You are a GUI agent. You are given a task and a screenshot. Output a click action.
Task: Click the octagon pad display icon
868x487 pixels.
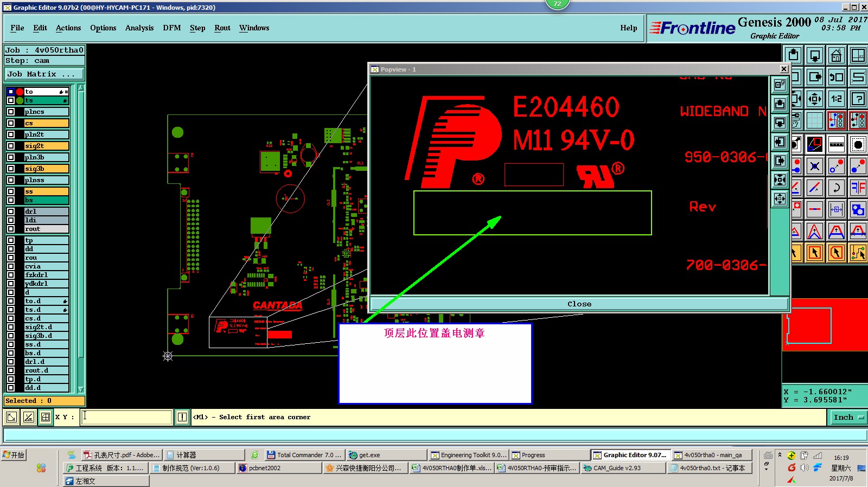tap(858, 144)
